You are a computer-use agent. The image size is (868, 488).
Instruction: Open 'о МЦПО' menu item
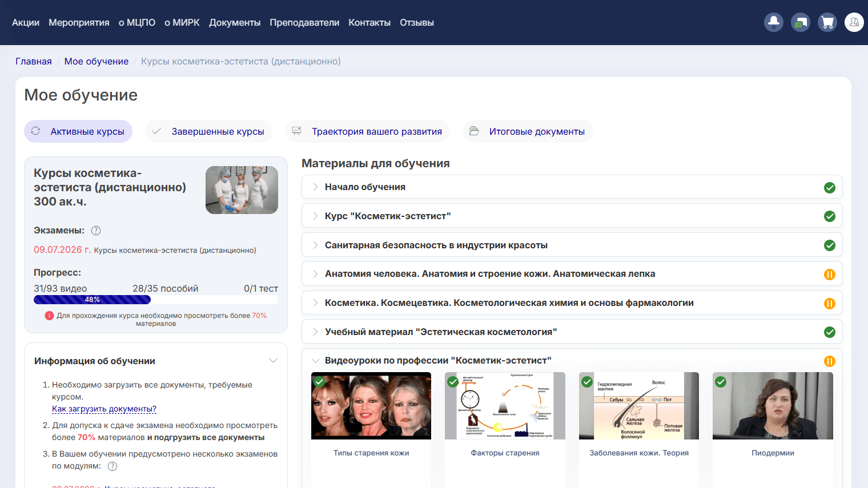pyautogui.click(x=137, y=22)
